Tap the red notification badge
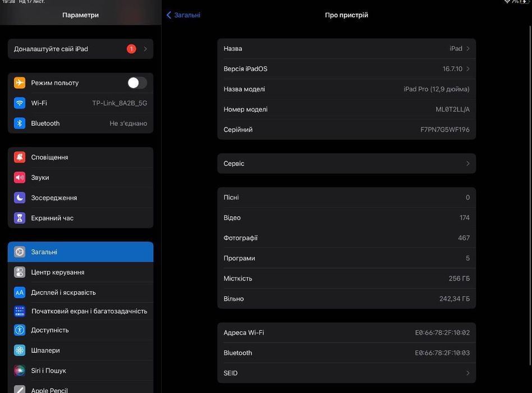The width and height of the screenshot is (532, 393). [131, 49]
